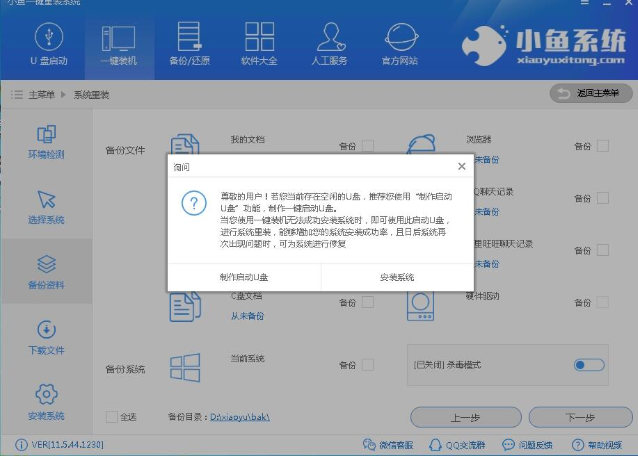Toggle the 杀毒模式 switch
The height and width of the screenshot is (456, 638).
tap(589, 365)
